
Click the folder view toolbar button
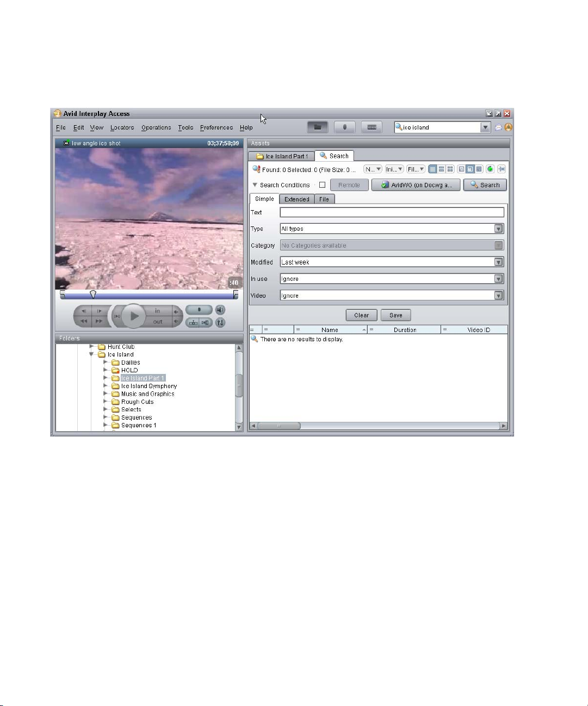click(x=318, y=127)
